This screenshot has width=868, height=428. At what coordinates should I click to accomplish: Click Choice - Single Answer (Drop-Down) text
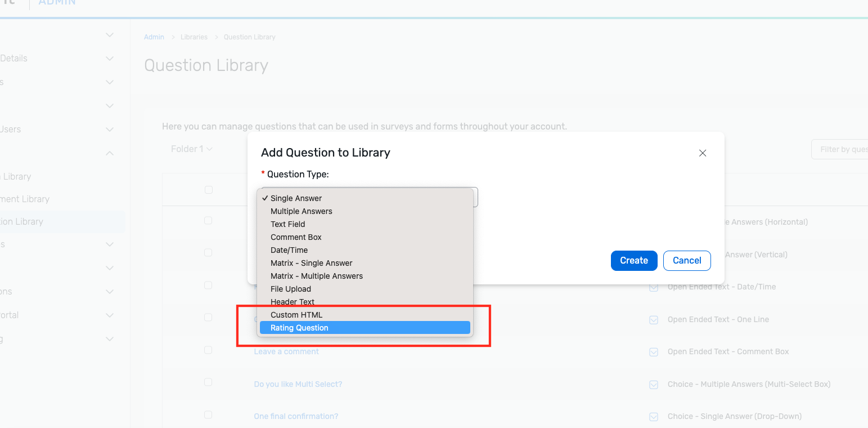[734, 416]
